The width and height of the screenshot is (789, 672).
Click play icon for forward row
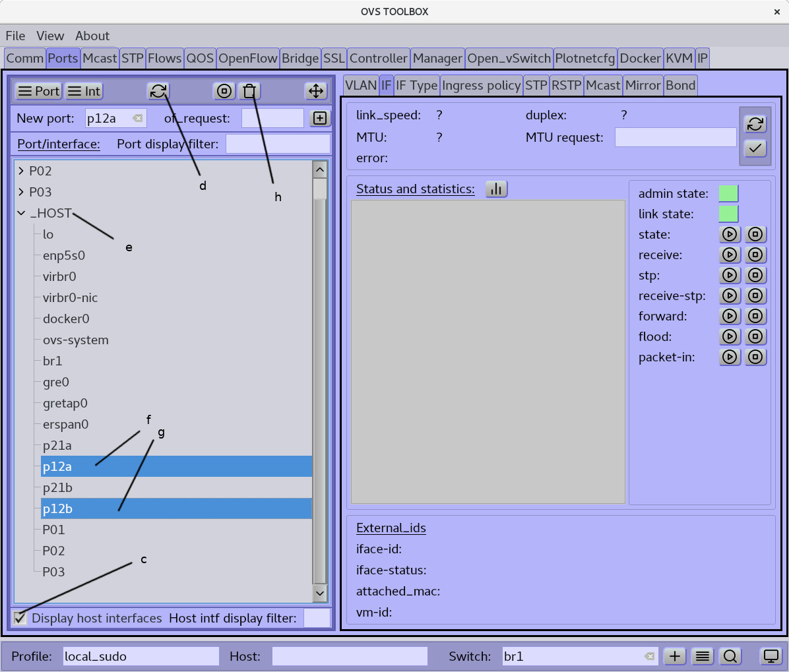point(730,316)
